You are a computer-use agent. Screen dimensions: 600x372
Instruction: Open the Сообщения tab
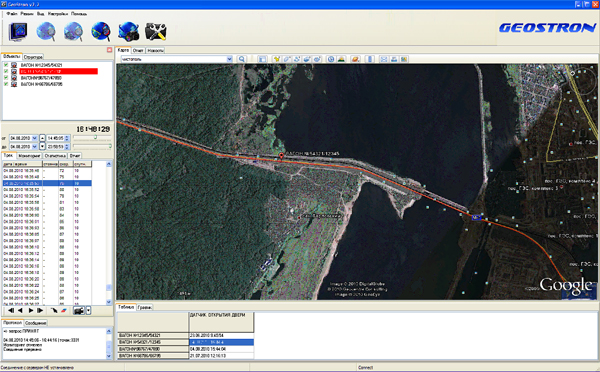[x=36, y=323]
